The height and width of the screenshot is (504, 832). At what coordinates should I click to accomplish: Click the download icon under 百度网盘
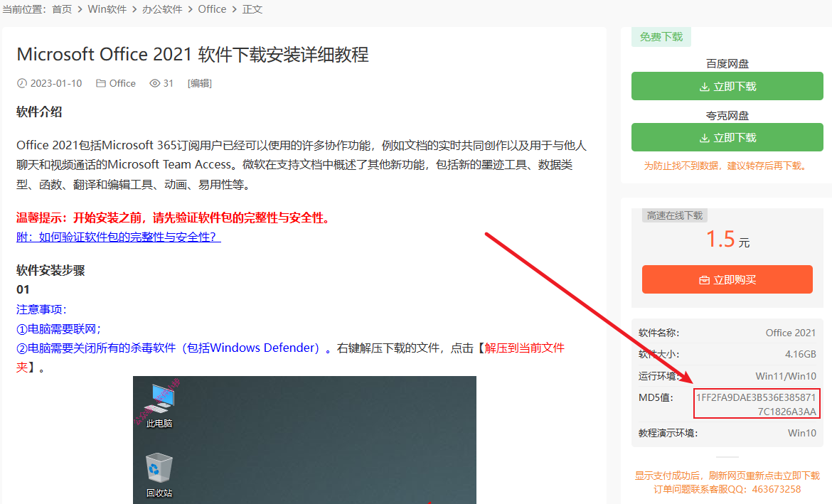704,87
